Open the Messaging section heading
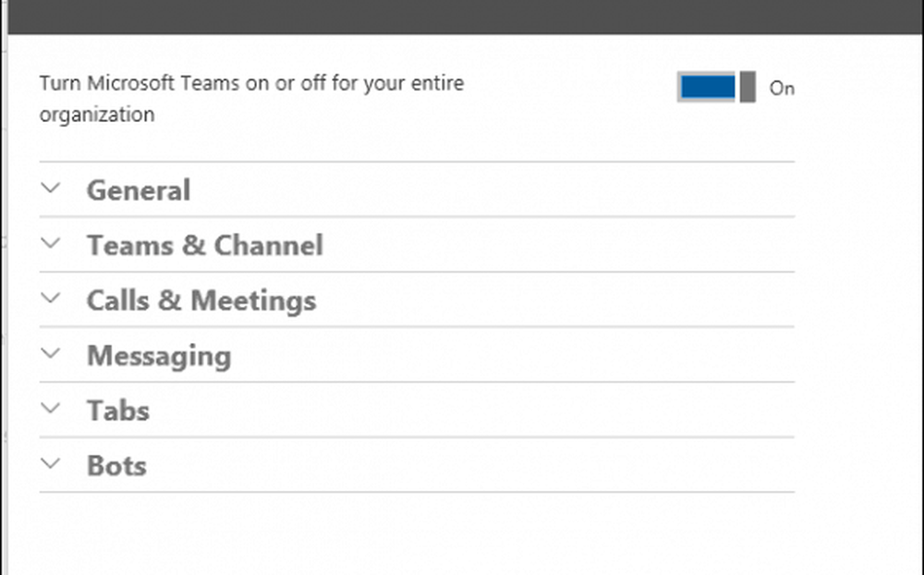924x575 pixels. tap(159, 357)
